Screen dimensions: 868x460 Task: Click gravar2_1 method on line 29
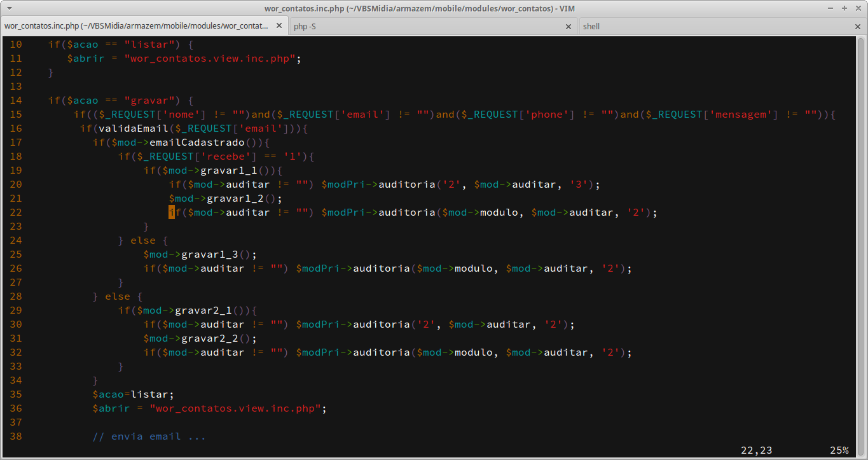click(203, 310)
